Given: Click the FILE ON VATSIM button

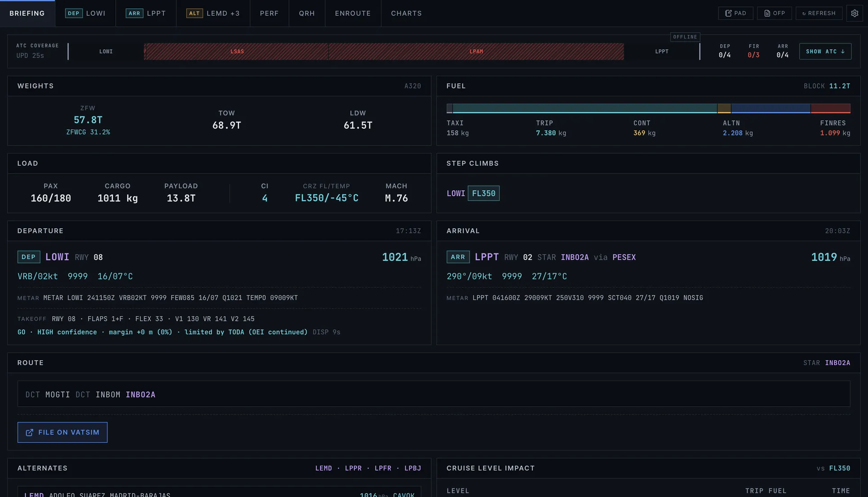Looking at the screenshot, I should pos(62,432).
